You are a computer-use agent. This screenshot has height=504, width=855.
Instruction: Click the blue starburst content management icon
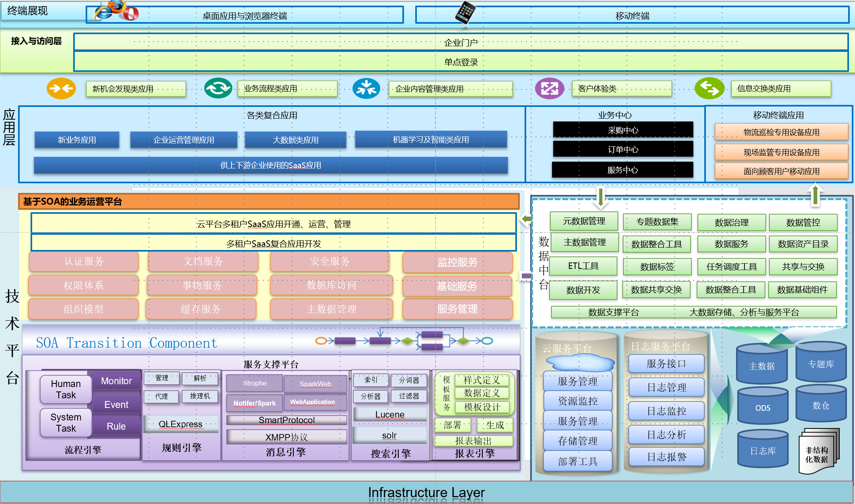(x=366, y=88)
